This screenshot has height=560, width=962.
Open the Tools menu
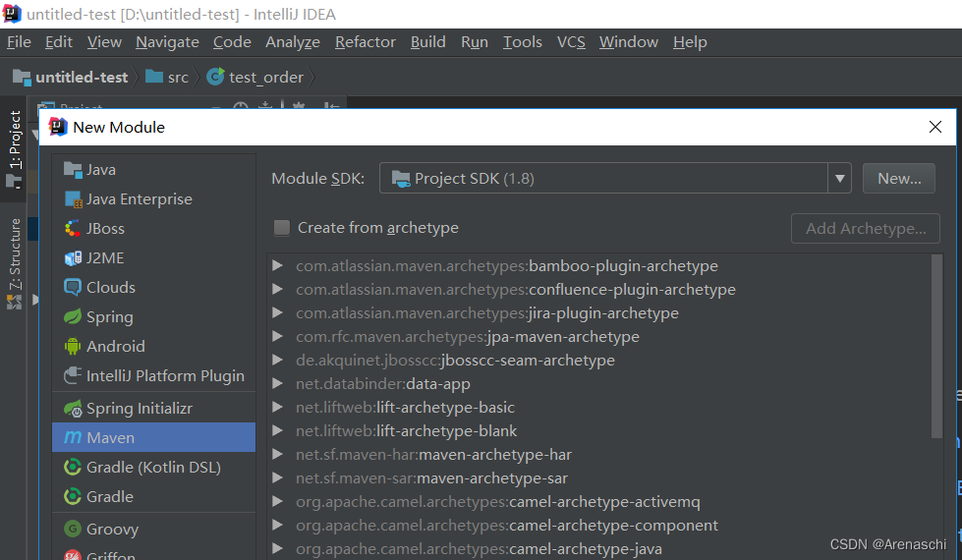click(523, 42)
